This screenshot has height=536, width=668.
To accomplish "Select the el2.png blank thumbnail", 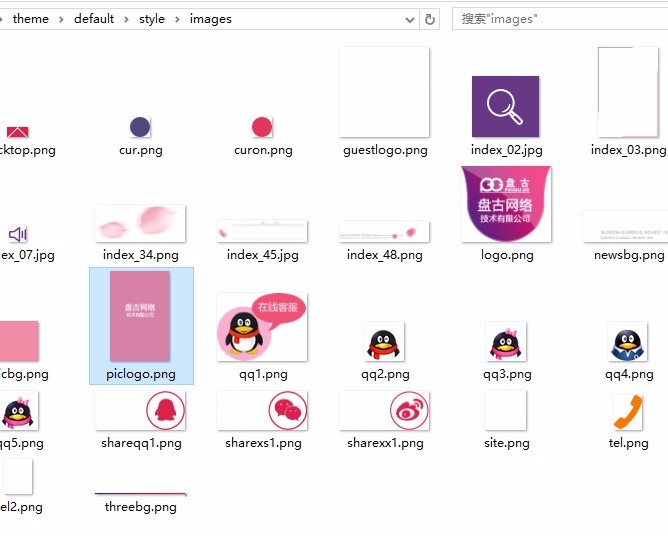I will (18, 476).
